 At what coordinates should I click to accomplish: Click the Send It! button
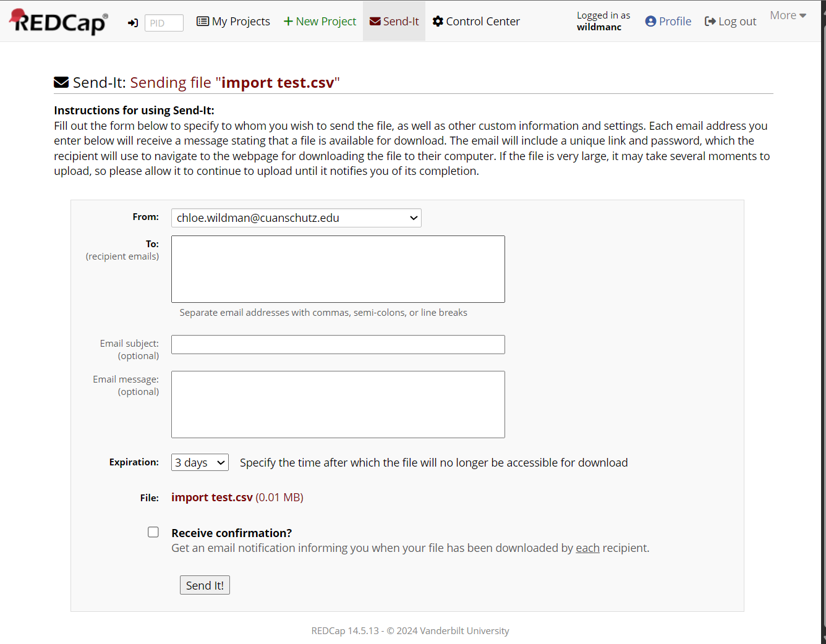(x=205, y=585)
